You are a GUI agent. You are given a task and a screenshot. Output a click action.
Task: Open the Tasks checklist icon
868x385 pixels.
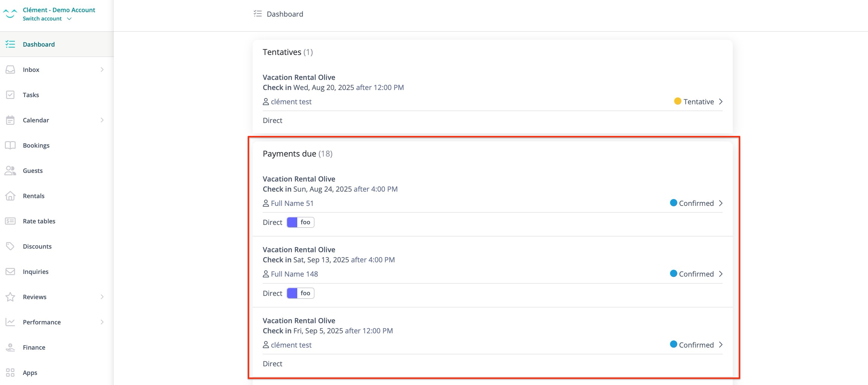pyautogui.click(x=10, y=95)
